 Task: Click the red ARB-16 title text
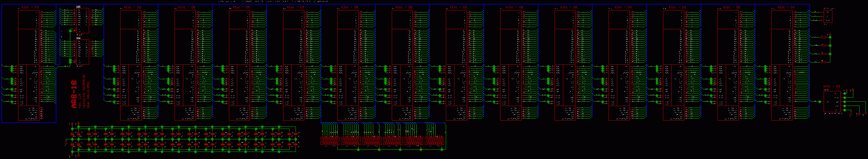[74, 95]
